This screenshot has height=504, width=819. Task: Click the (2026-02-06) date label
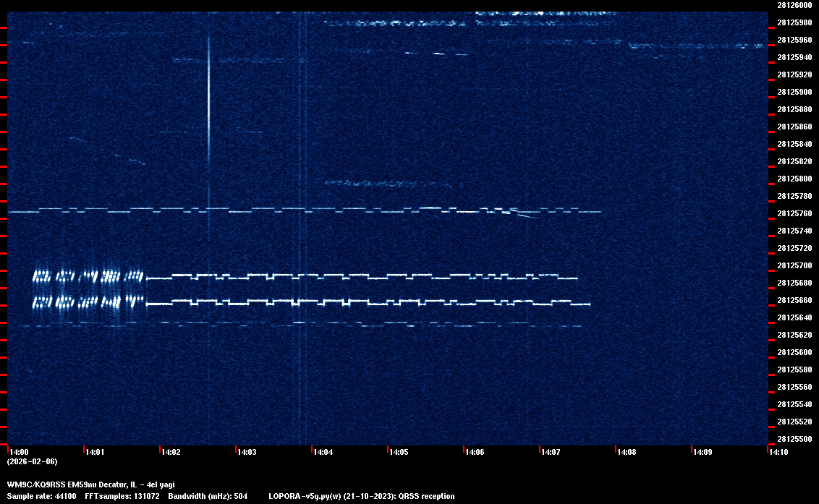pos(32,461)
